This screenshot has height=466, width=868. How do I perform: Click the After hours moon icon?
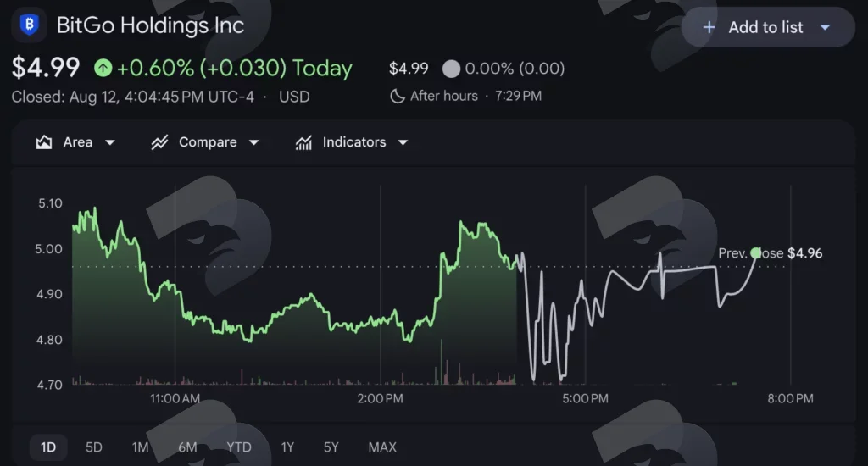pos(397,96)
